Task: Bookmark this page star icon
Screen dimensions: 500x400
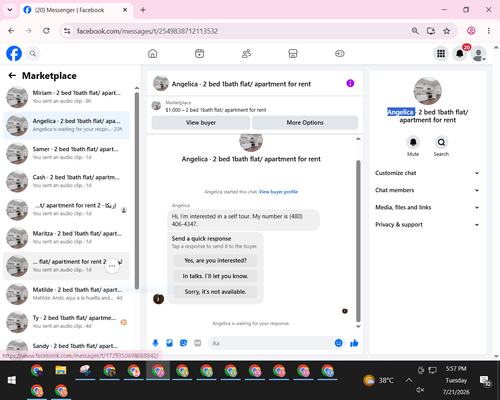Action: click(x=447, y=31)
